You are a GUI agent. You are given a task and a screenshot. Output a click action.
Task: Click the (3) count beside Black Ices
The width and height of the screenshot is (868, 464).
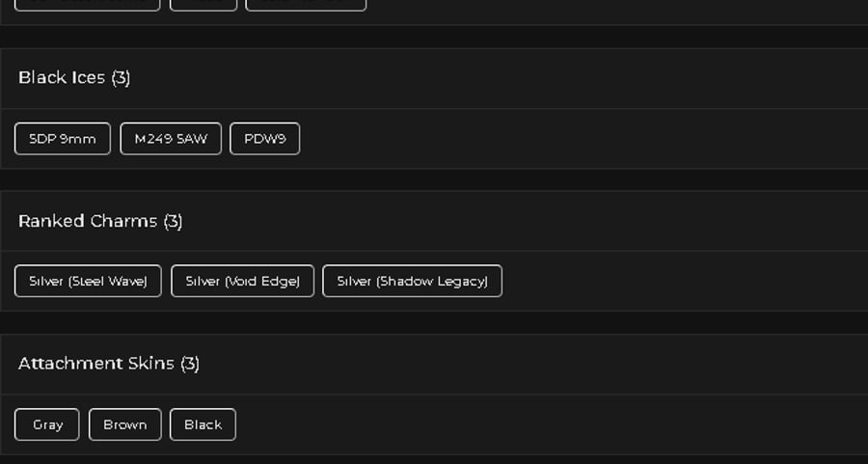(121, 77)
